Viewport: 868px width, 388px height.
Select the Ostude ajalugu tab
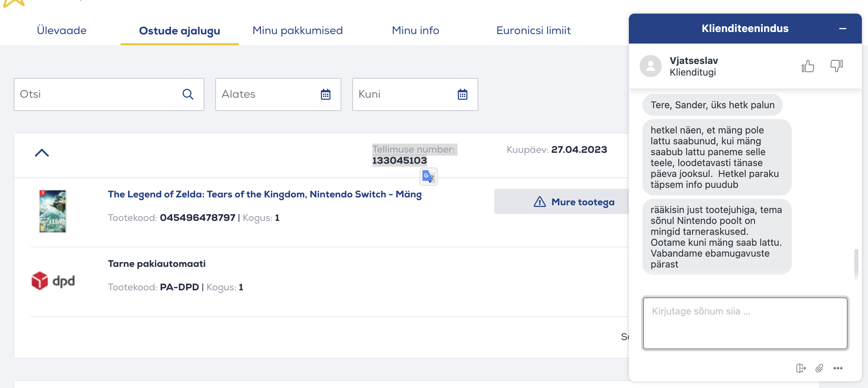point(180,31)
